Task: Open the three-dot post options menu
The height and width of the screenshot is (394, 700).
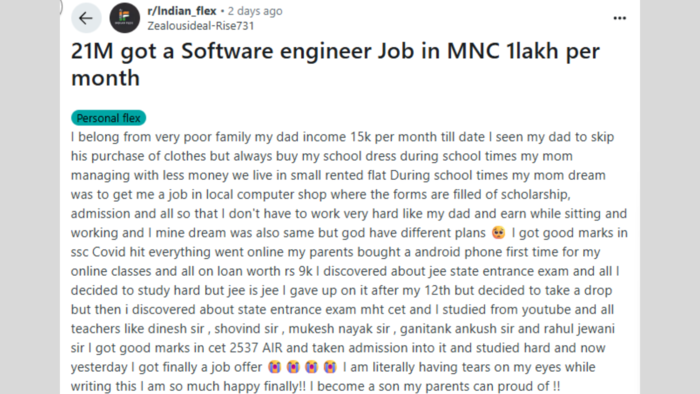Action: [x=619, y=18]
